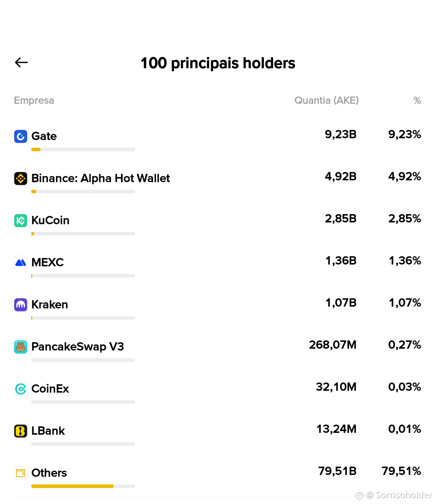Click the Gate share progress bar
435x504 pixels.
(x=83, y=149)
